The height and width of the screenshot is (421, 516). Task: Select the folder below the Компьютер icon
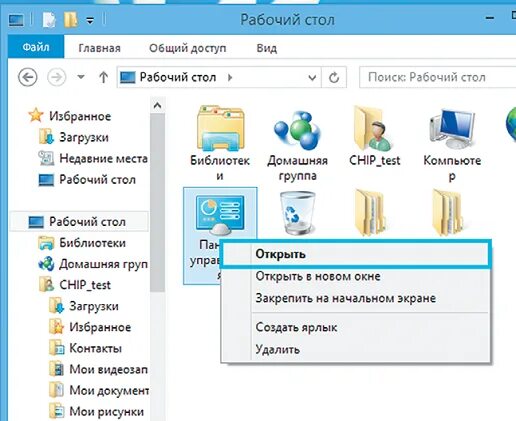point(448,213)
